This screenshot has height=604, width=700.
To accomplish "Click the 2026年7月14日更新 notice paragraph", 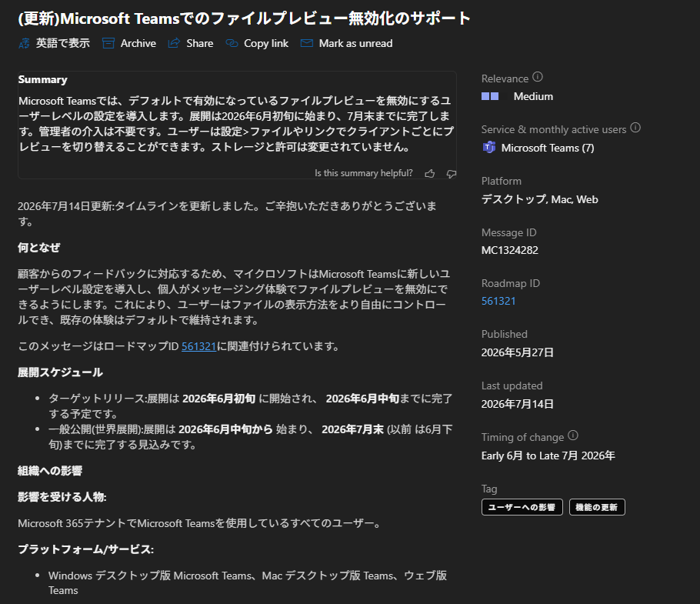I will (x=227, y=214).
